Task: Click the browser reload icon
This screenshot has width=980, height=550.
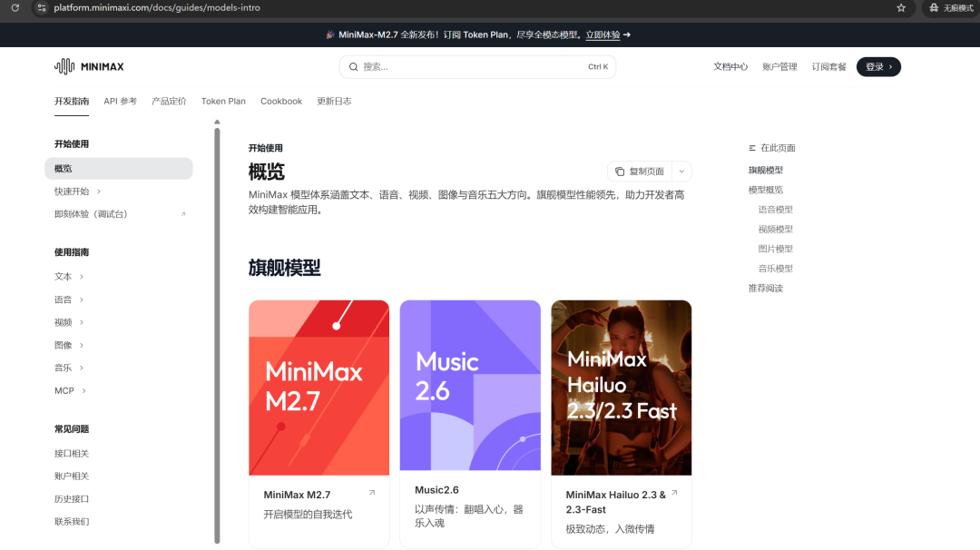Action: (x=15, y=7)
